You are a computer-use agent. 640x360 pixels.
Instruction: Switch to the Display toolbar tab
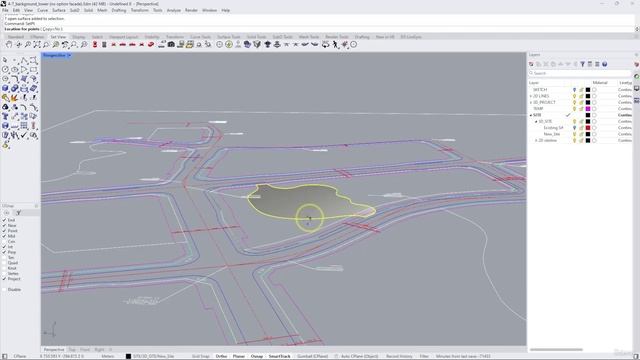point(79,37)
